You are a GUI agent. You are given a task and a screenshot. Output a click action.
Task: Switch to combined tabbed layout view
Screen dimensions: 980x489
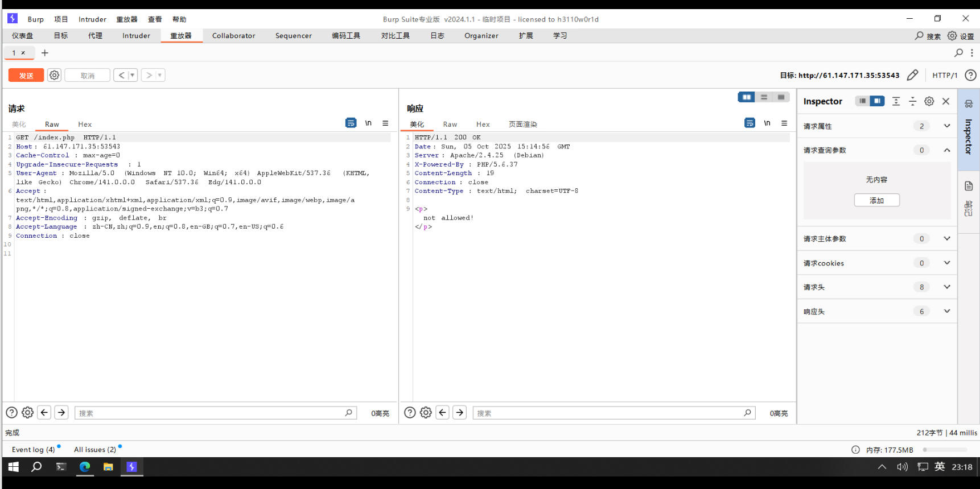(781, 97)
